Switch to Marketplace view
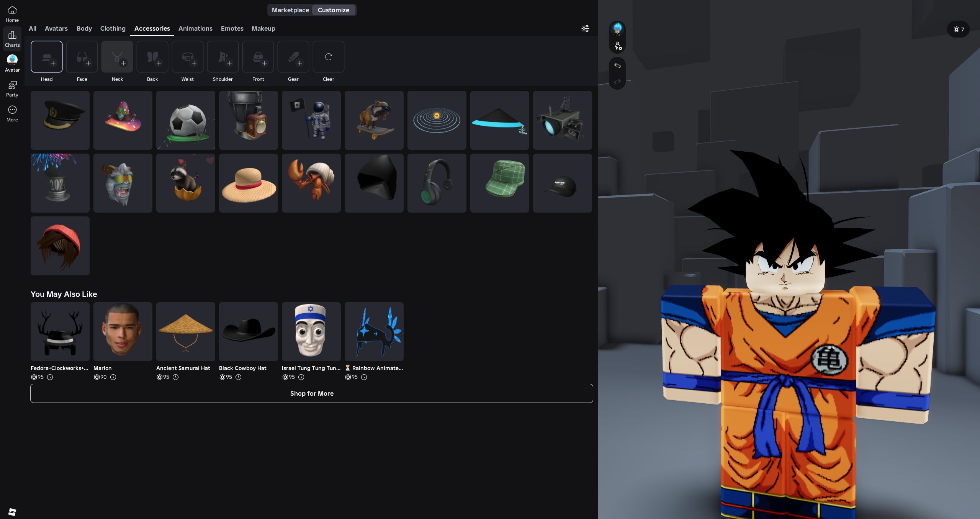 pyautogui.click(x=290, y=10)
